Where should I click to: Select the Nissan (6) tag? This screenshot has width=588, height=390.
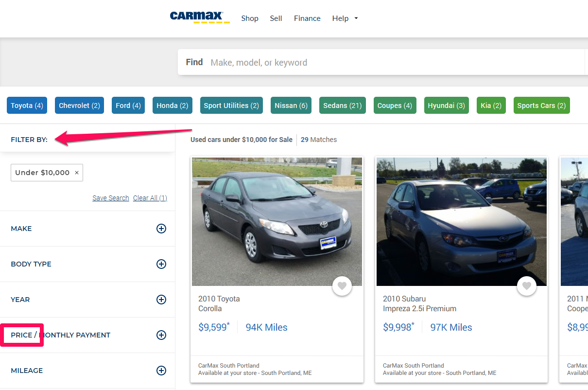291,106
